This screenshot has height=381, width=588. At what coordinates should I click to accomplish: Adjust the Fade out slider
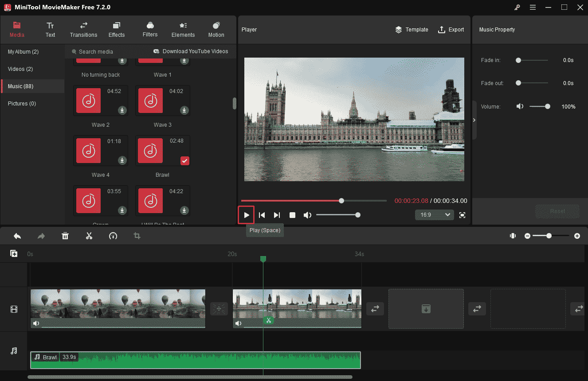pos(532,83)
